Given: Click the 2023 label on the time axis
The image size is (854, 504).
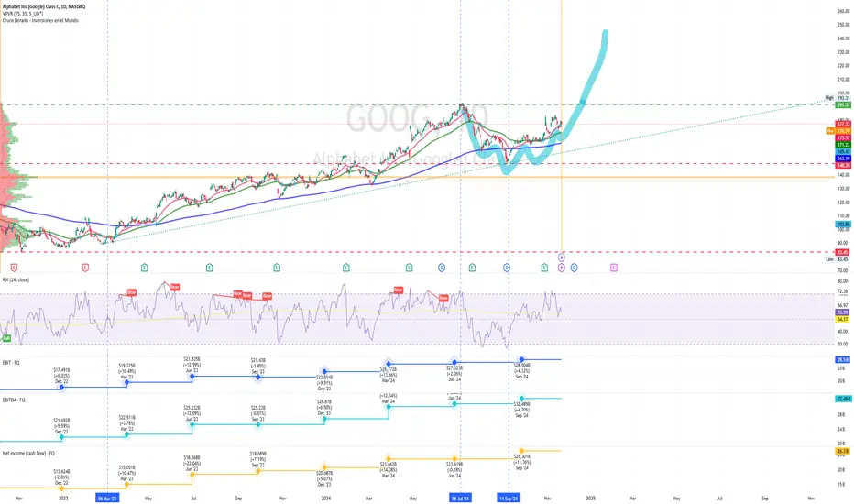Looking at the screenshot, I should point(63,498).
